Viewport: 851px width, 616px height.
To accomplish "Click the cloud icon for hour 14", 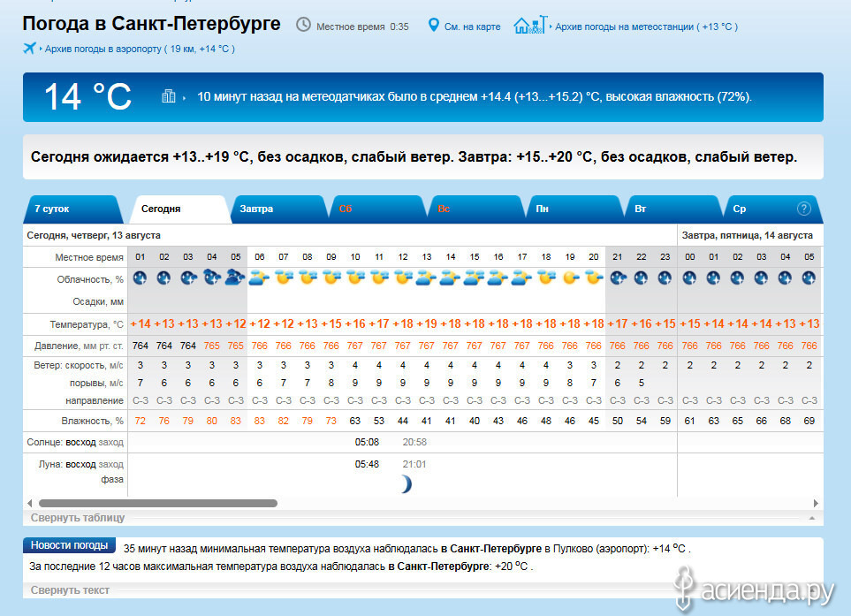I will 451,278.
